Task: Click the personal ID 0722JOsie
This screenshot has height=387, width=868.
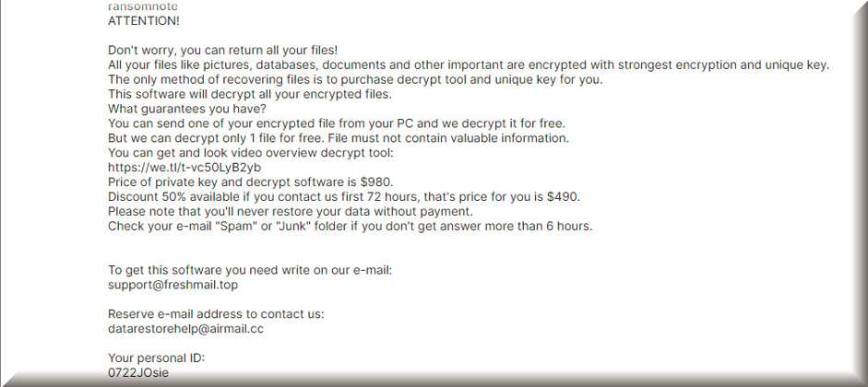Action: 138,372
